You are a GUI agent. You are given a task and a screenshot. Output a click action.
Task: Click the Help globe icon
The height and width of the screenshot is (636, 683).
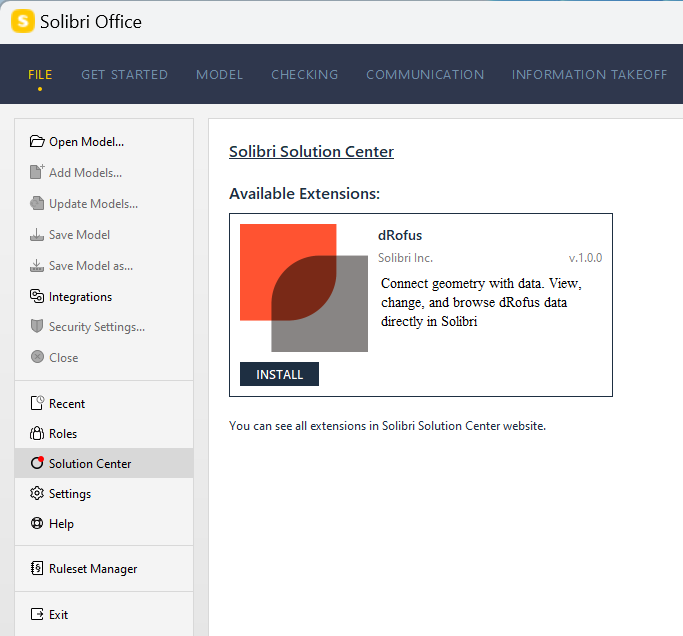[37, 524]
